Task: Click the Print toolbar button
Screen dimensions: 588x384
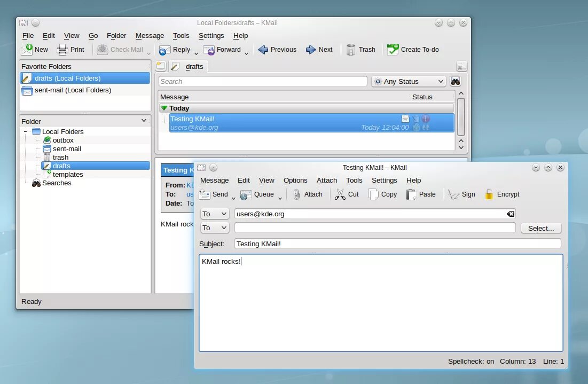Action: click(70, 50)
